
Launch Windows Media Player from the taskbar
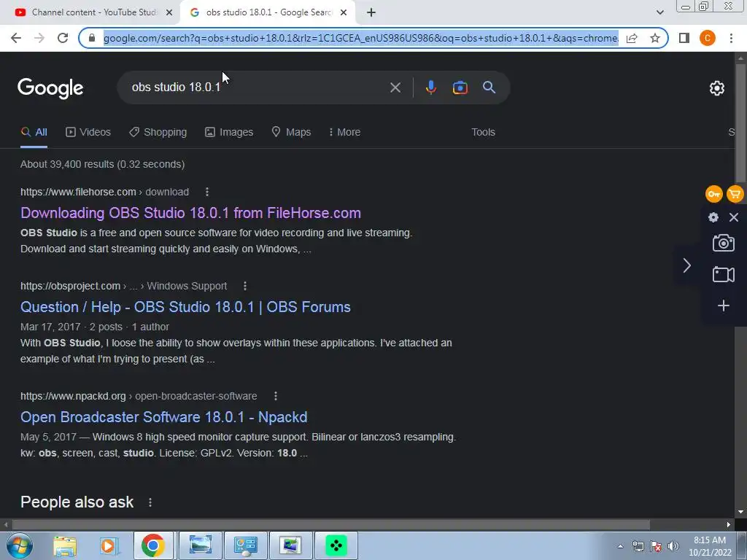[108, 545]
